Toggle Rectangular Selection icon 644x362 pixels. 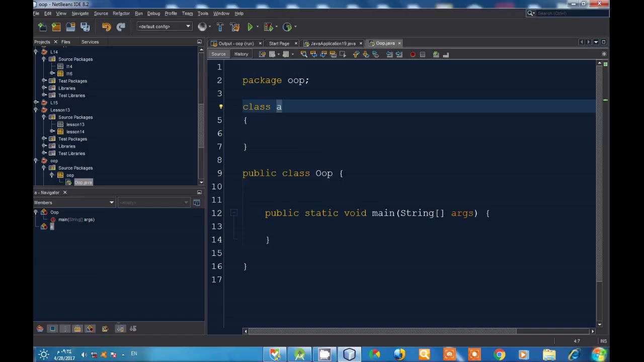coord(343,54)
